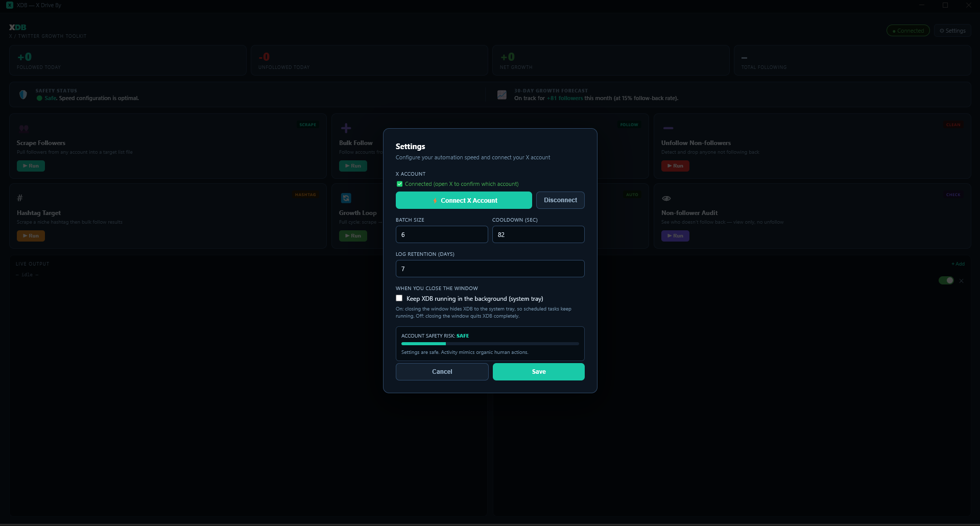Run the Growth Loop task

click(353, 236)
